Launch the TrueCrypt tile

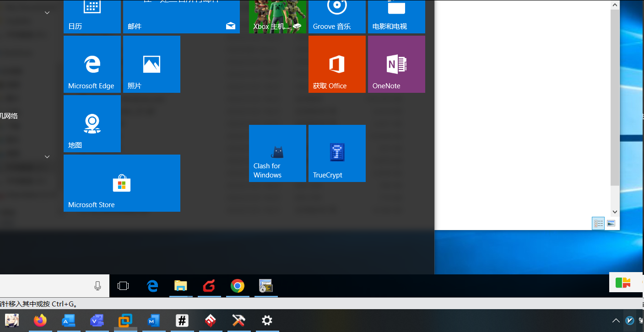point(337,153)
